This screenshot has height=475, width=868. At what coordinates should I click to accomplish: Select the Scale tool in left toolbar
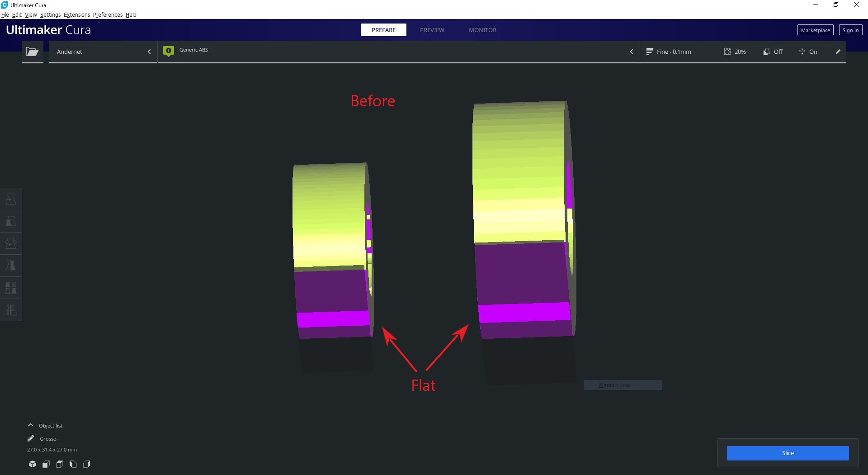tap(11, 221)
